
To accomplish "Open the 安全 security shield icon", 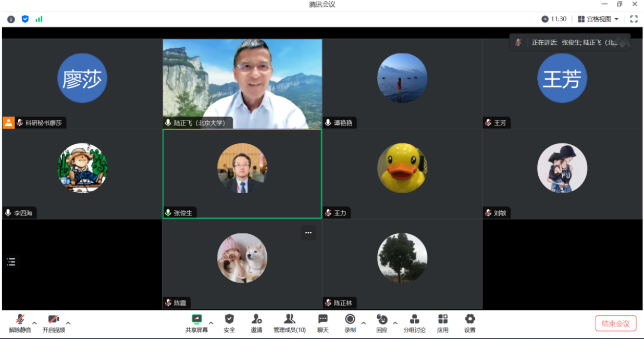I will coord(229,323).
